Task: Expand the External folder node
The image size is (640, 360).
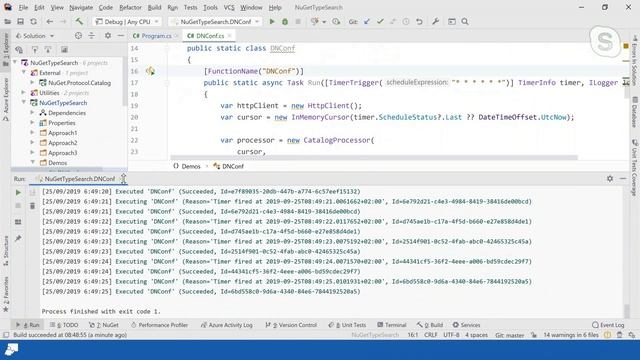Action: pos(24,73)
